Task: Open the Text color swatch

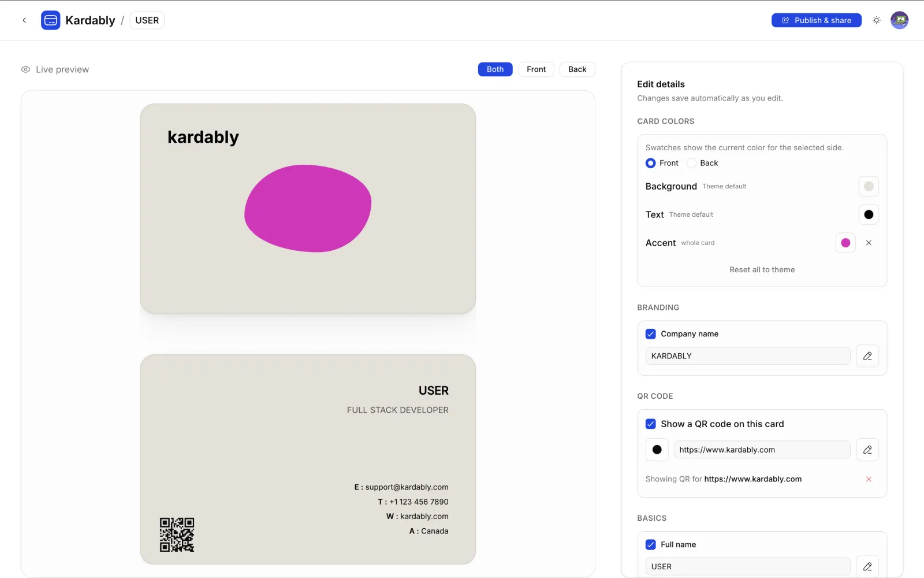Action: click(869, 214)
